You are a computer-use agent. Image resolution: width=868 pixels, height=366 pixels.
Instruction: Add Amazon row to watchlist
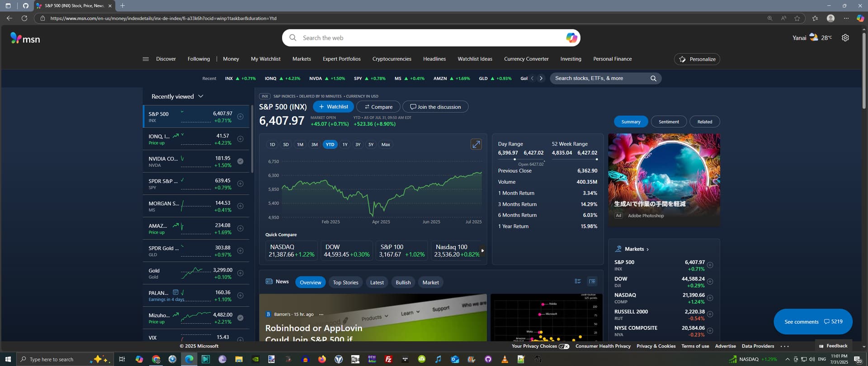point(241,228)
